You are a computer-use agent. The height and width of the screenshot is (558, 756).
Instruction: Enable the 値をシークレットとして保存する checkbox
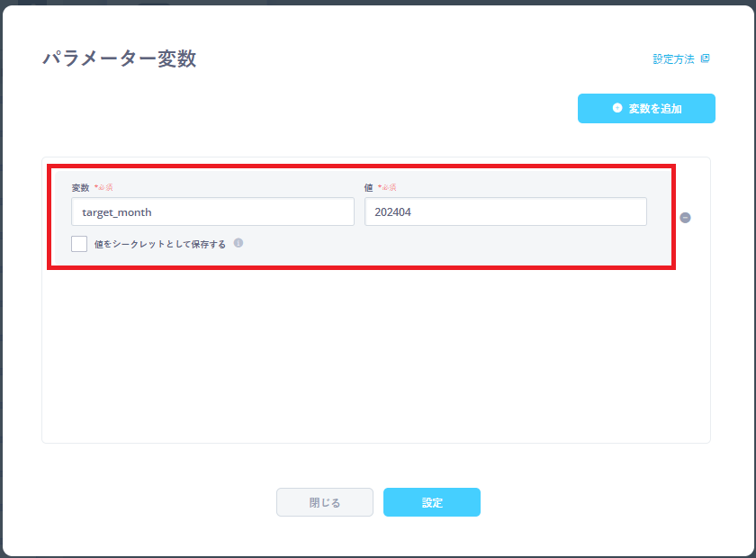click(x=79, y=244)
